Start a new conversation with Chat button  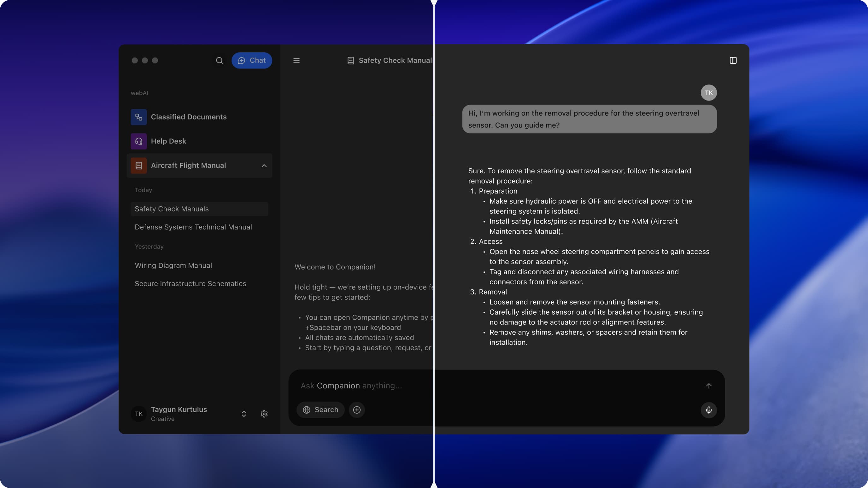[252, 60]
